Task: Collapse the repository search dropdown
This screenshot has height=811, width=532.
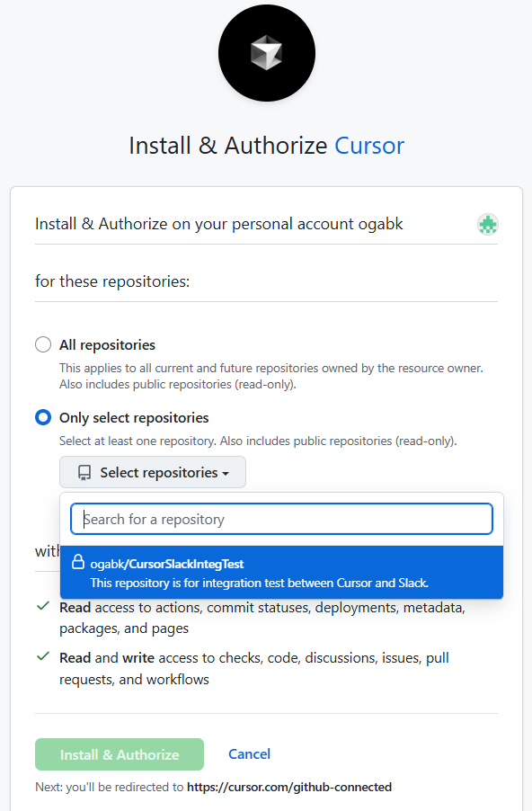Action: click(152, 472)
